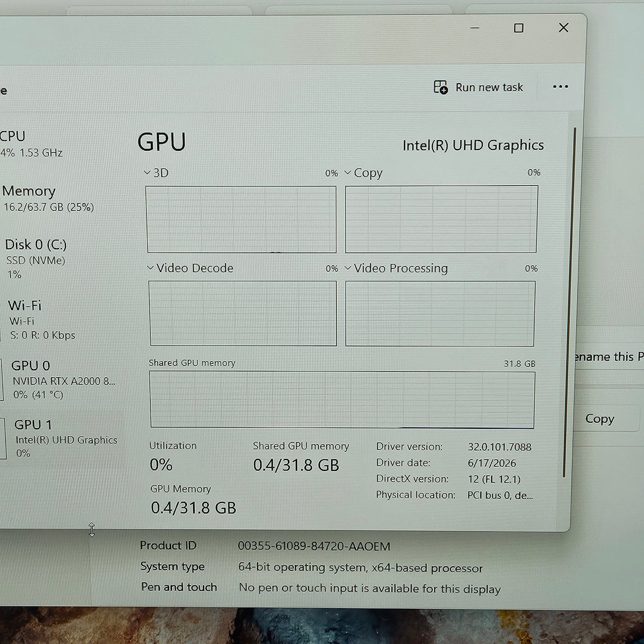Screen dimensions: 644x644
Task: Open the Video Processing engine dropdown
Action: coord(348,268)
